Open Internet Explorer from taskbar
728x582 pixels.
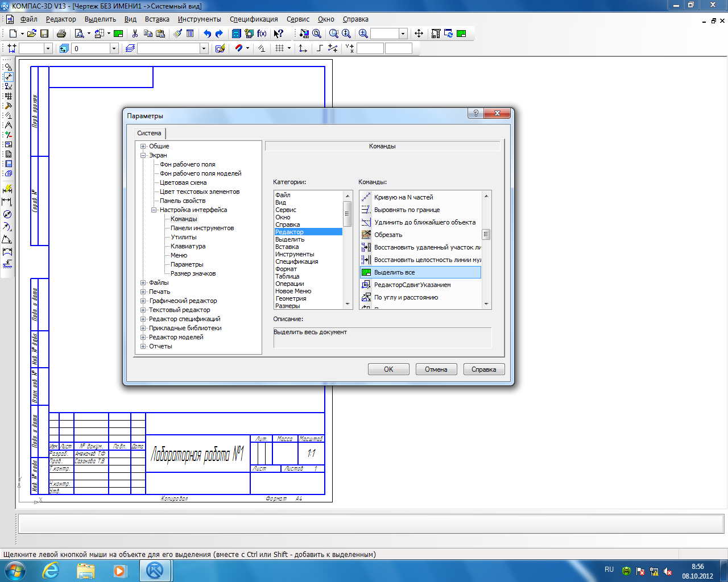pyautogui.click(x=51, y=571)
